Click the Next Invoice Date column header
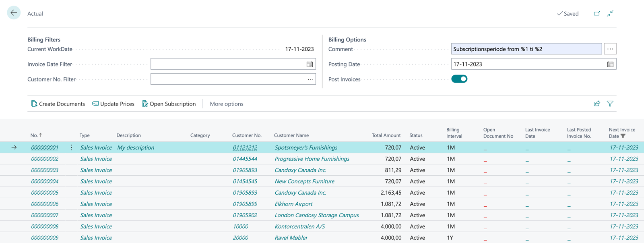The height and width of the screenshot is (243, 644). tap(621, 133)
